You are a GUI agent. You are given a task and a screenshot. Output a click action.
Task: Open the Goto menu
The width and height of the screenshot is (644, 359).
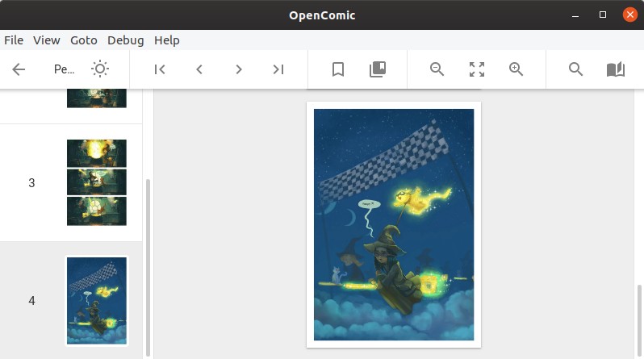84,40
